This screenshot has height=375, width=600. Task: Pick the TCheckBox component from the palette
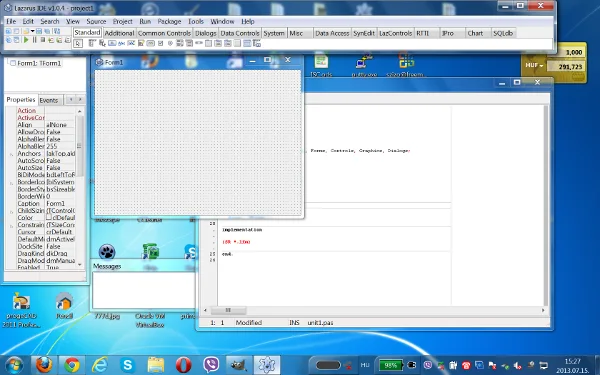(x=161, y=43)
